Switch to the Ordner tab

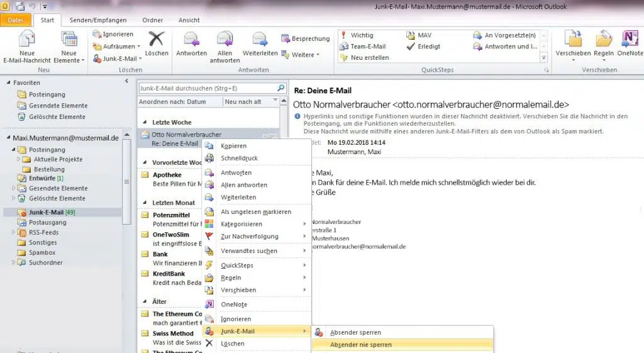[x=152, y=20]
